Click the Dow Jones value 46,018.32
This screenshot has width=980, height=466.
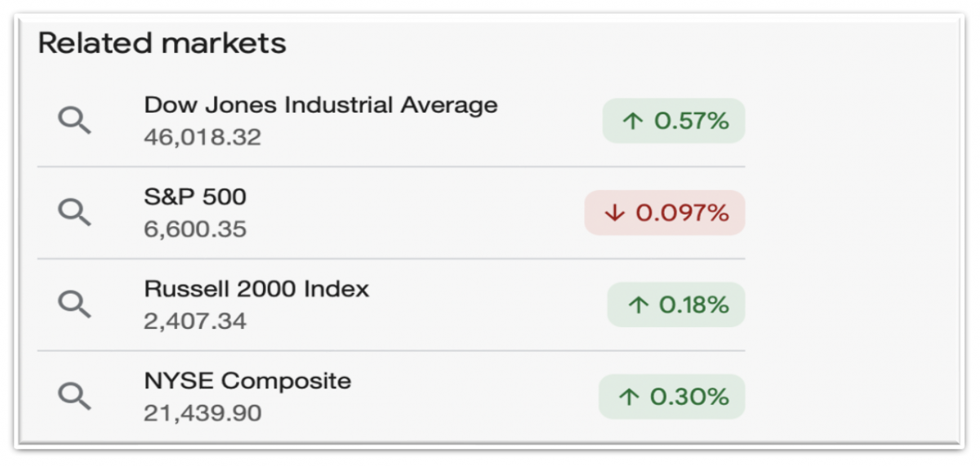click(x=202, y=137)
